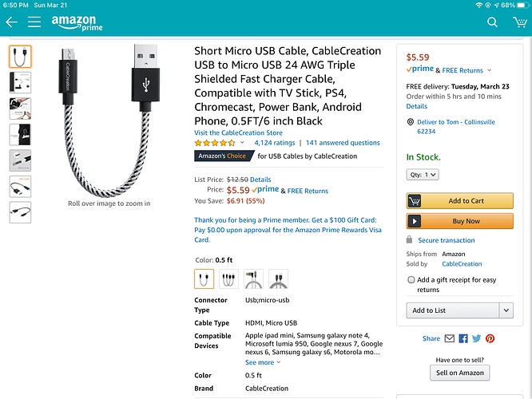The width and height of the screenshot is (532, 399).
Task: Open the shopping cart icon
Action: (518, 22)
